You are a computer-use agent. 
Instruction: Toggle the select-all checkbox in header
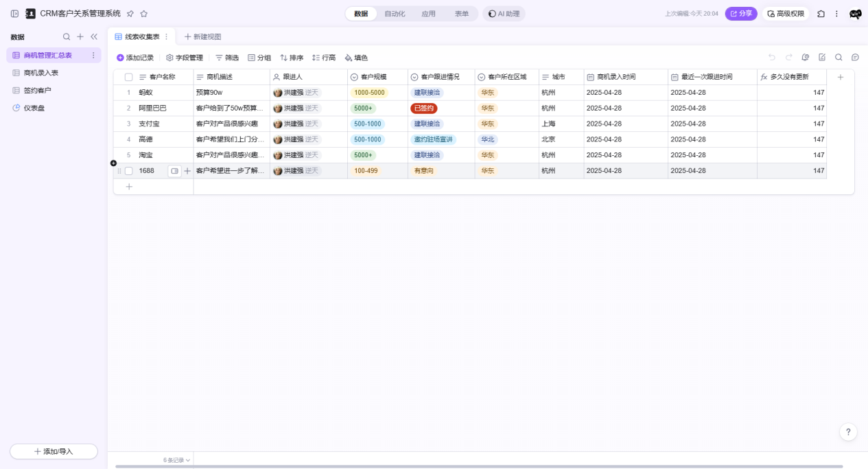coord(128,77)
